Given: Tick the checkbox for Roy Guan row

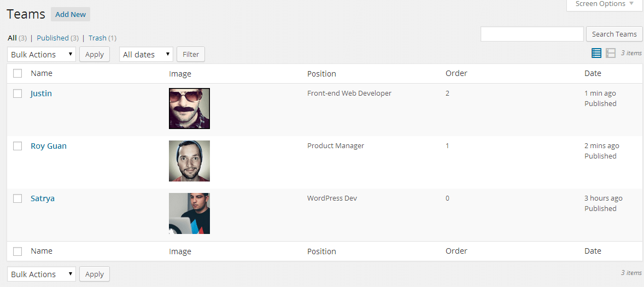Looking at the screenshot, I should (17, 146).
